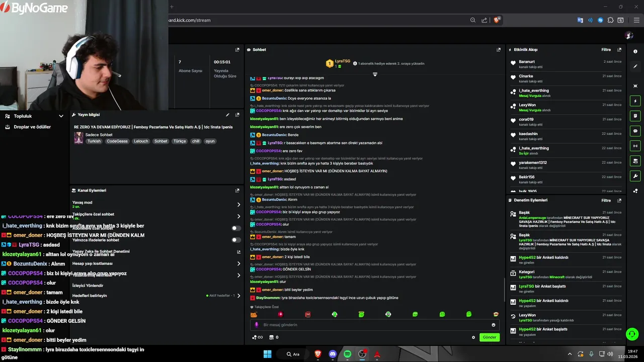Open the screen capture icon in right sidebar

pos(635,86)
